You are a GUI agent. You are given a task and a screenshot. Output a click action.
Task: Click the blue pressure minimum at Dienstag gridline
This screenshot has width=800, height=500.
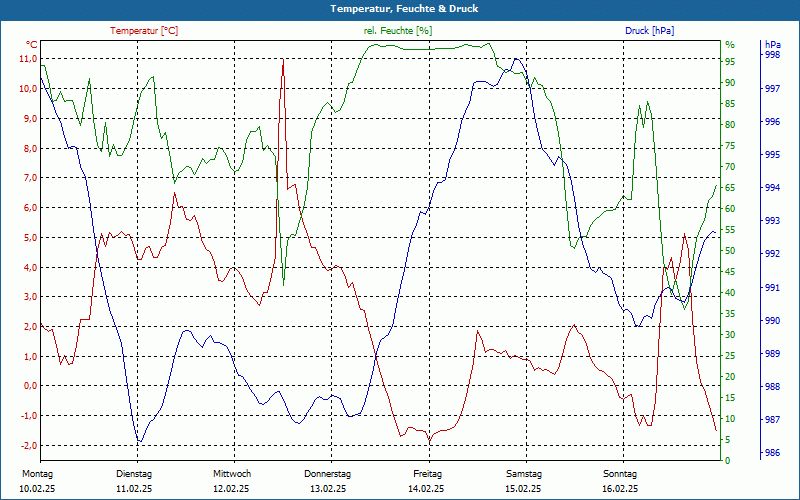point(139,441)
